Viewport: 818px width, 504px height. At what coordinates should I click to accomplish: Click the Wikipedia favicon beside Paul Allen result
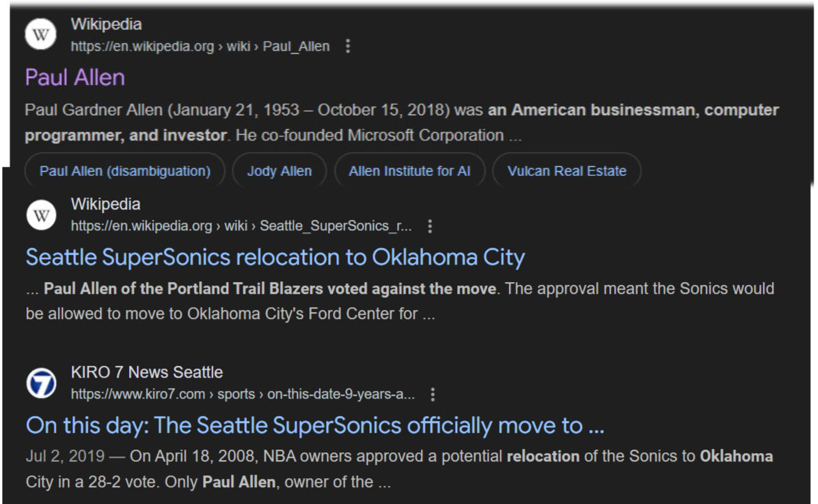(x=40, y=34)
